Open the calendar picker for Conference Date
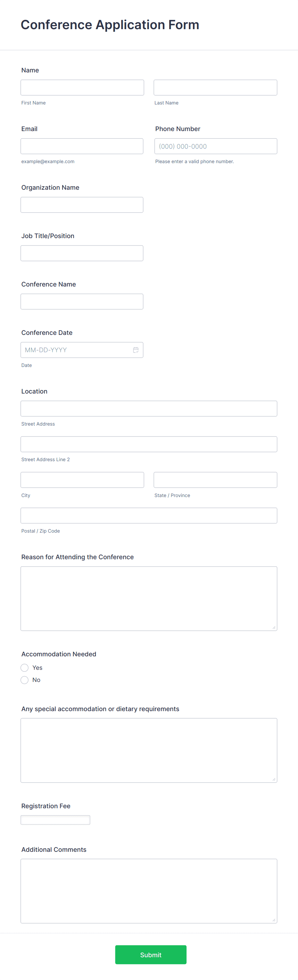Viewport: 298px width, 980px height. (x=136, y=350)
